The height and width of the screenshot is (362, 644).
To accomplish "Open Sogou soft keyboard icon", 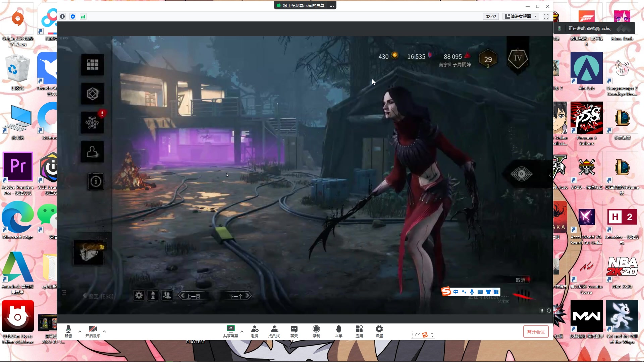I will (480, 292).
